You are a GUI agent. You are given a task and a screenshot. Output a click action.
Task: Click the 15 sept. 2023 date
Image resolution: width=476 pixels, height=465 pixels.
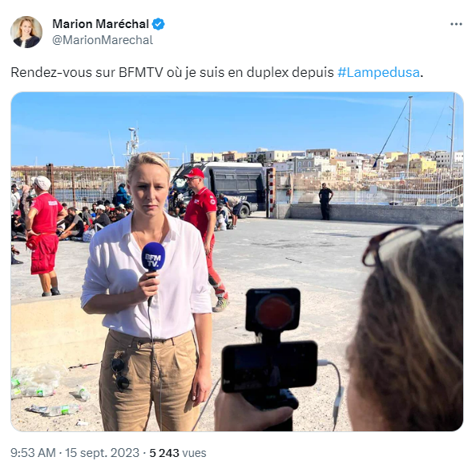point(102,452)
